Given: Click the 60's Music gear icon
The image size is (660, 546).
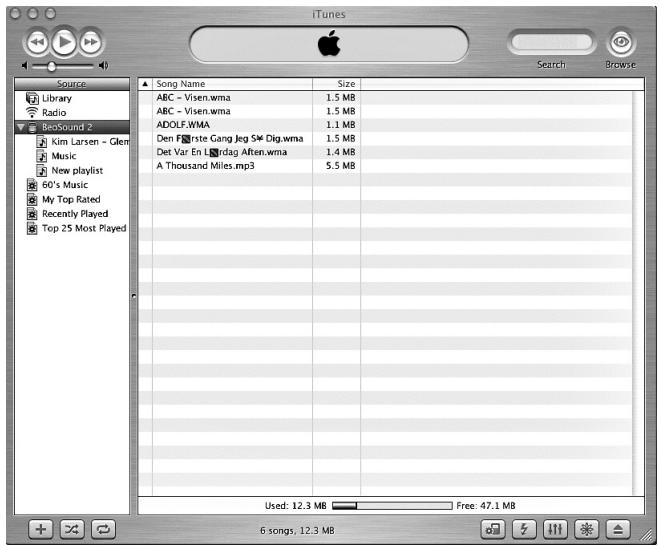Looking at the screenshot, I should tap(32, 185).
